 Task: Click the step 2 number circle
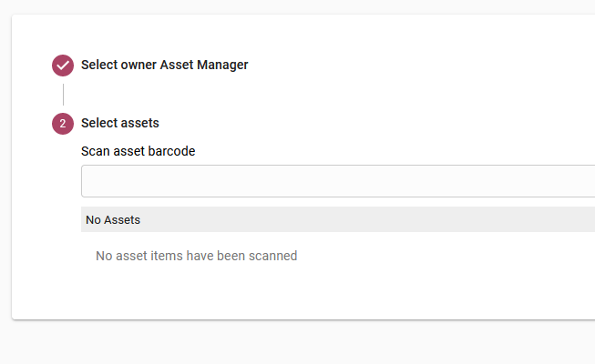pos(63,124)
